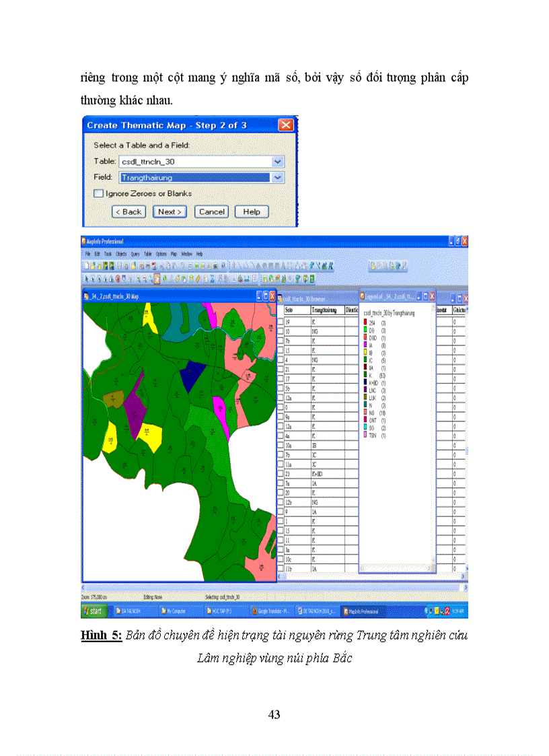549x756 pixels.
Task: Click the red 2S4 legend color swatch
Action: pos(365,322)
